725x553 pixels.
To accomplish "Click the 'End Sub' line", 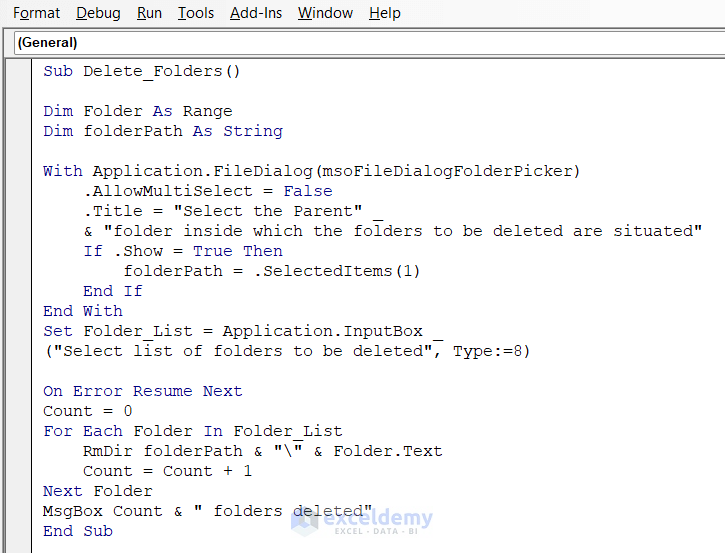I will point(77,531).
